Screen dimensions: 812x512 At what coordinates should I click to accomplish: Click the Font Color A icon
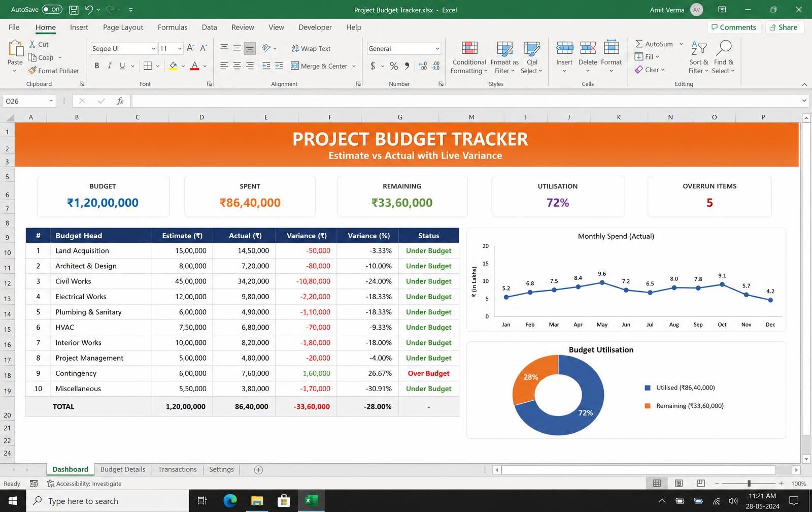[194, 66]
